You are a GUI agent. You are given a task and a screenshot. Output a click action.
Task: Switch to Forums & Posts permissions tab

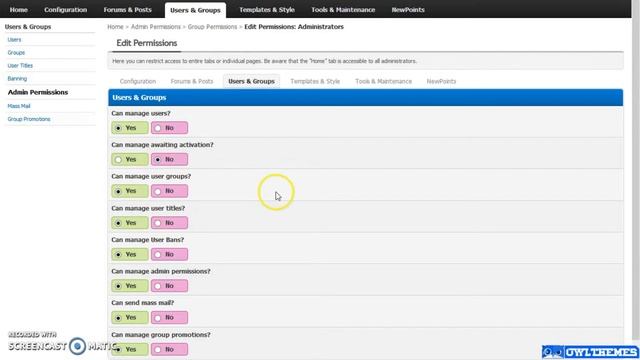click(x=192, y=81)
